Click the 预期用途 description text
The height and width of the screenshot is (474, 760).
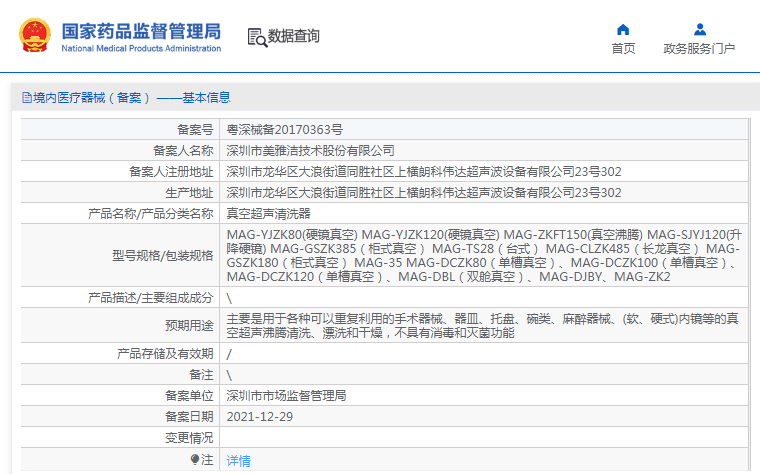coord(482,326)
